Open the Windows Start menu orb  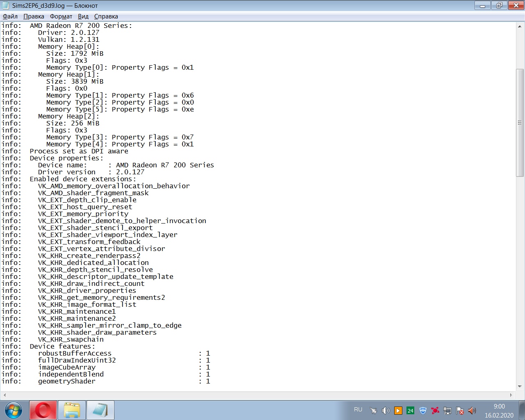[x=14, y=410]
